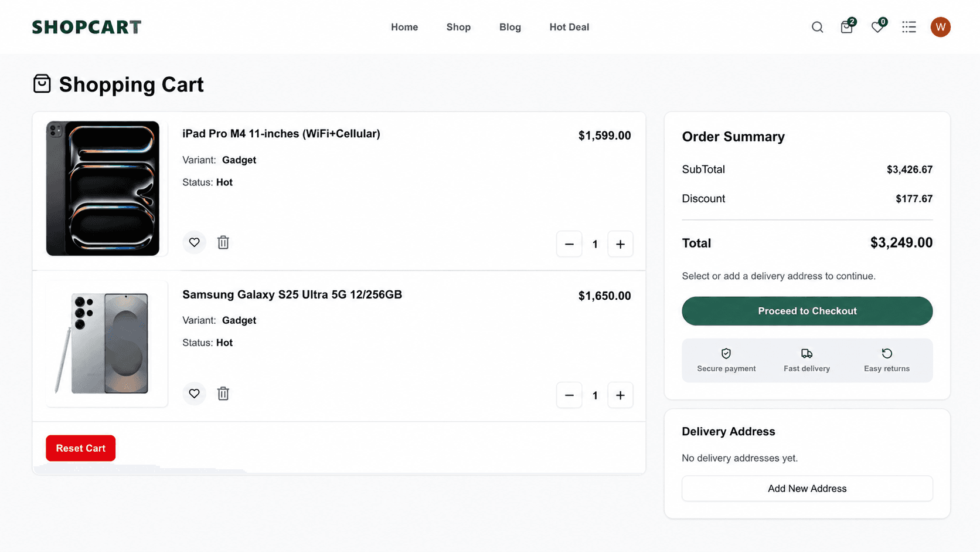
Task: Open the user avatar W
Action: (940, 27)
